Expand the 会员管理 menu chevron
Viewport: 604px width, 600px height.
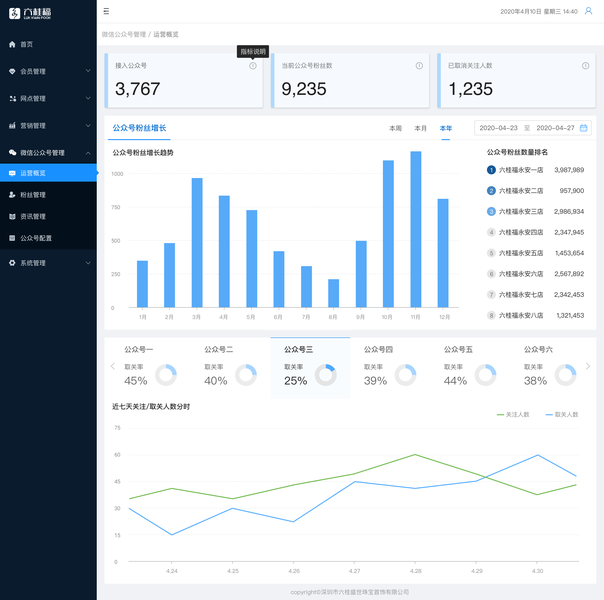[x=88, y=71]
